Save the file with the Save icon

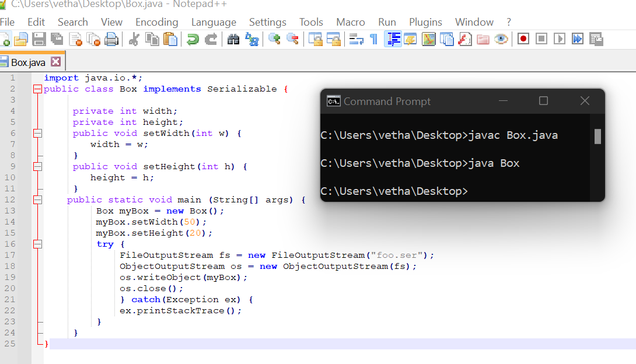[x=39, y=39]
